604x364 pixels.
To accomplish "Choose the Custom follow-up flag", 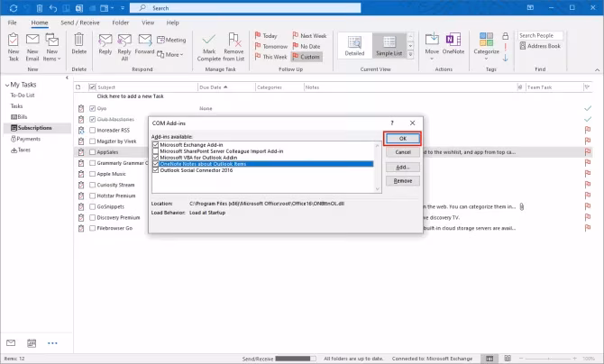I will [x=307, y=57].
